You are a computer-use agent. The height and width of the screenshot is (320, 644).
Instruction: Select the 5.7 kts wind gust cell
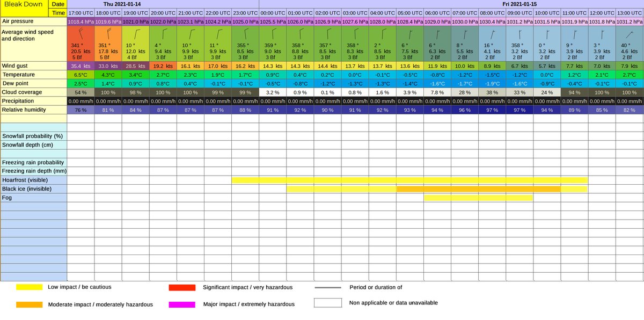click(547, 66)
